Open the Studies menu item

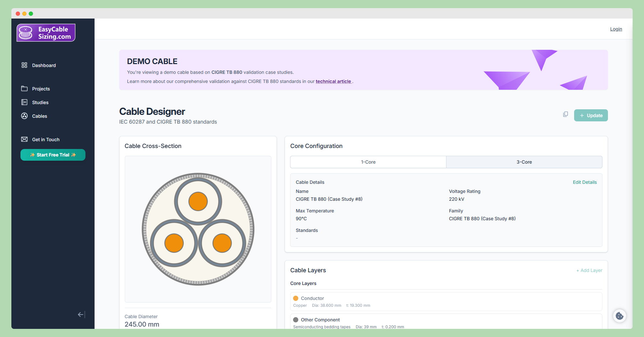pos(40,102)
